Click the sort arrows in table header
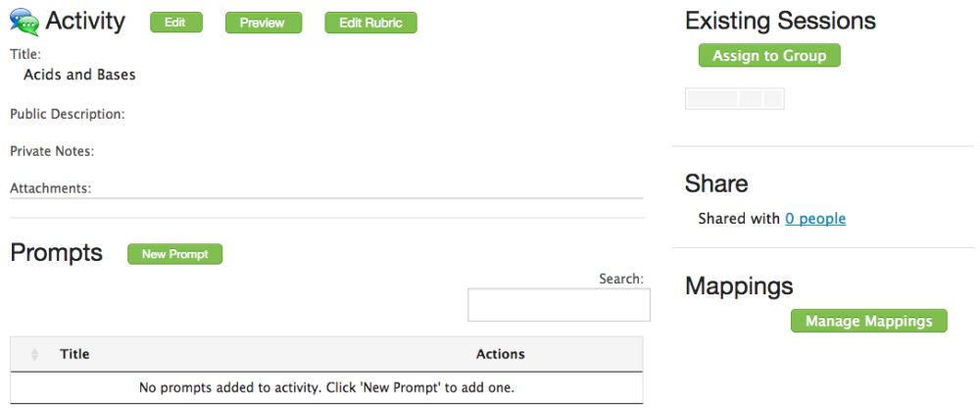 (35, 354)
